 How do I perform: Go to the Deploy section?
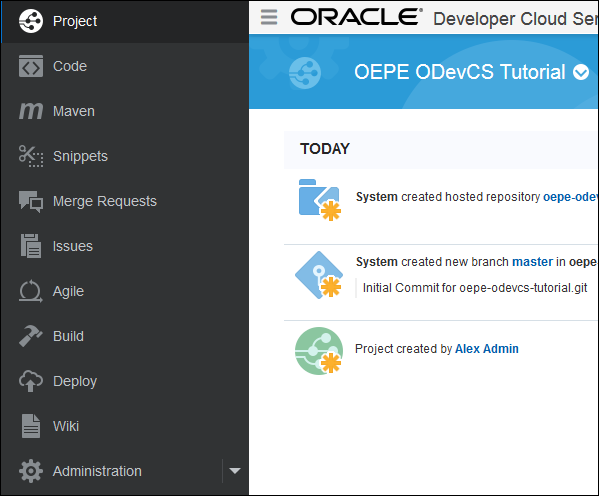pos(125,381)
